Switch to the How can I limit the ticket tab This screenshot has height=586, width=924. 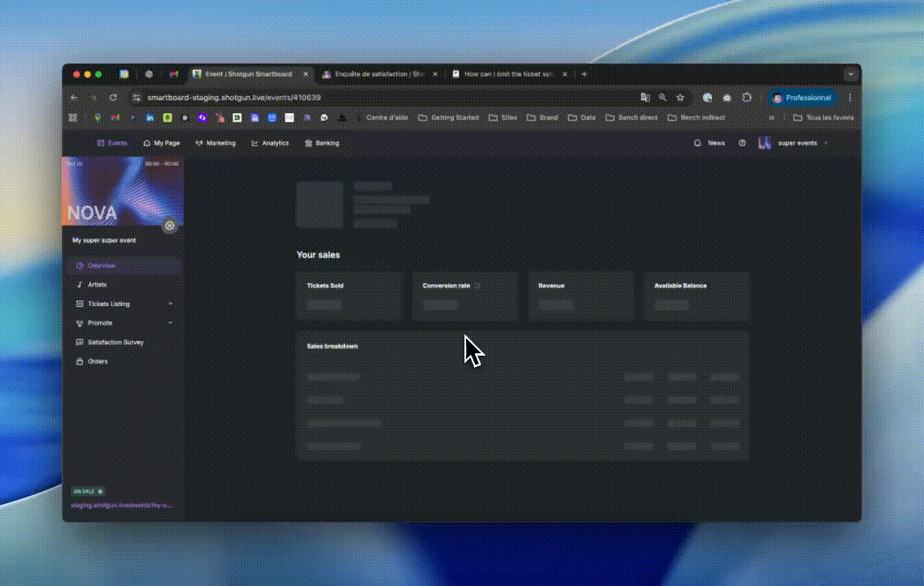508,74
